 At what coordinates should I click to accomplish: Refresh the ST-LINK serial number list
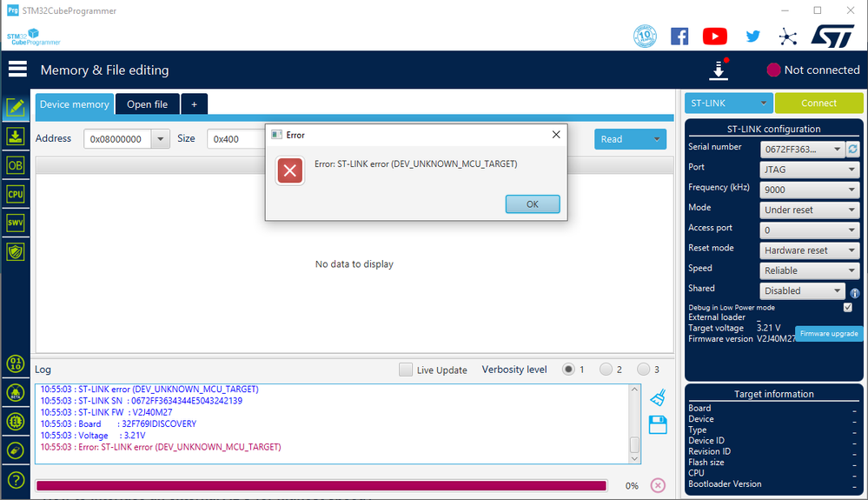[853, 149]
